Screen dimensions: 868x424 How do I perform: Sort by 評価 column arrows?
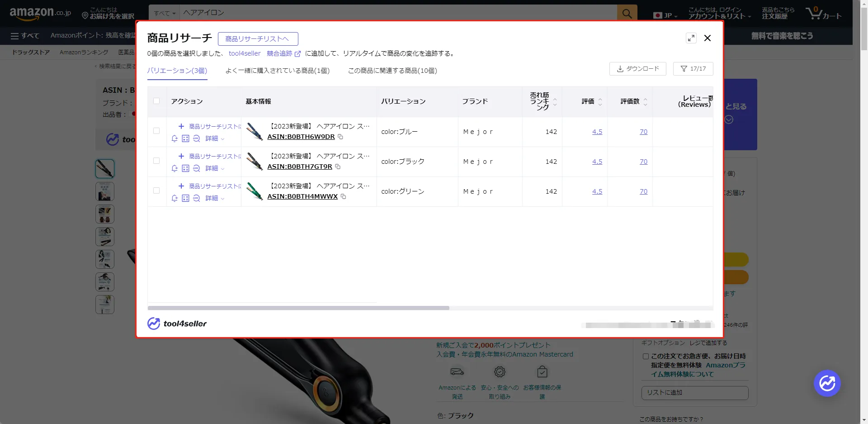[600, 102]
